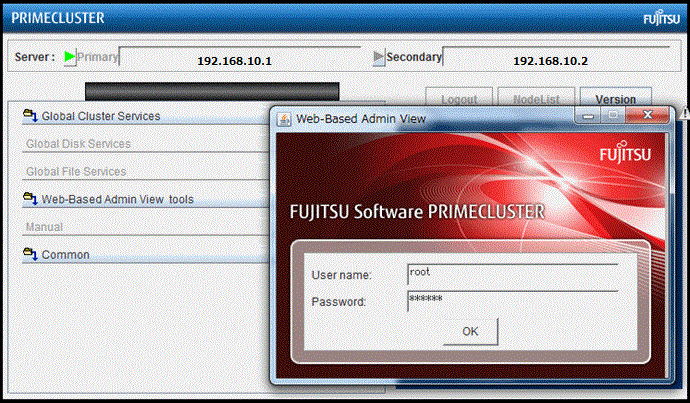Click the Global Cluster Services menu icon
690x403 pixels.
pyautogui.click(x=30, y=116)
